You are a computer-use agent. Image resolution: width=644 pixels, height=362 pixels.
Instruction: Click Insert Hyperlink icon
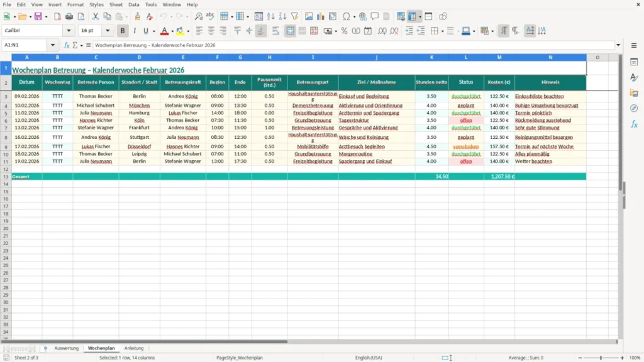(x=363, y=16)
